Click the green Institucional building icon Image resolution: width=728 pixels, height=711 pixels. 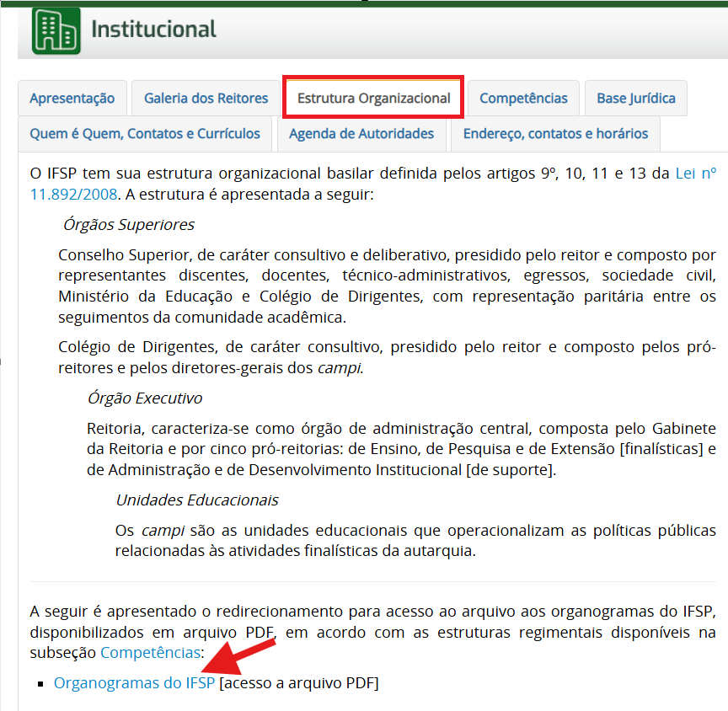(x=56, y=30)
